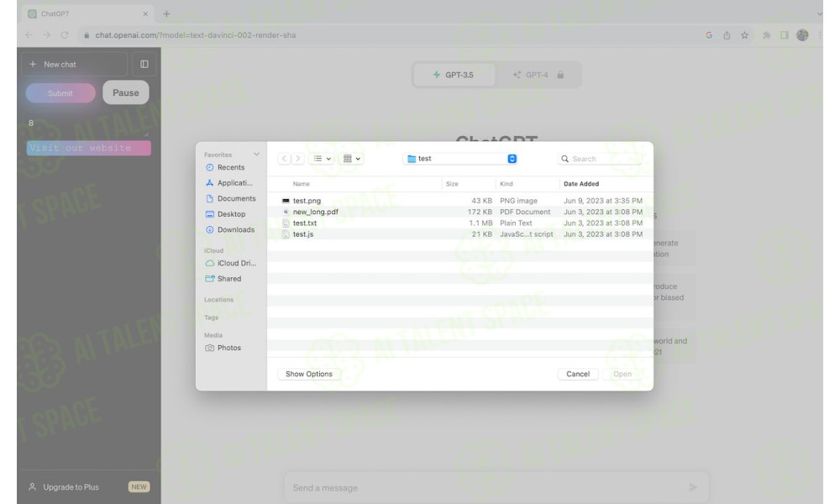Select Downloads in the sidebar

(231, 230)
